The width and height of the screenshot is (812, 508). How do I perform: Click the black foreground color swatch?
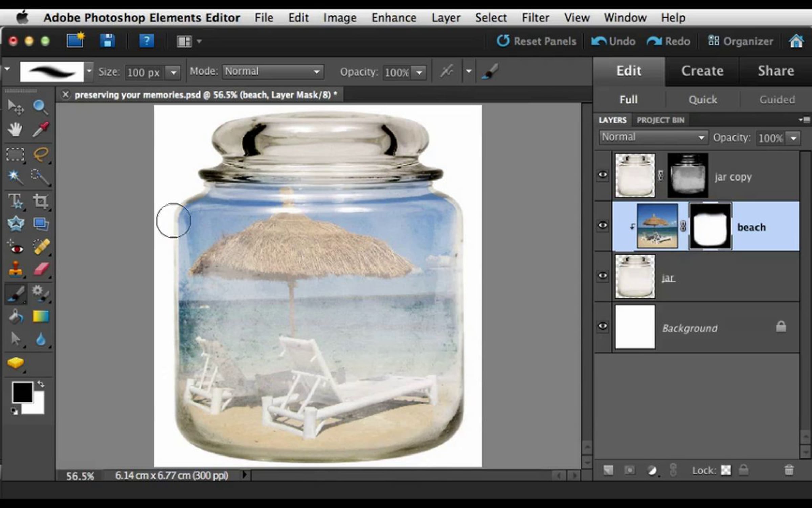coord(22,392)
